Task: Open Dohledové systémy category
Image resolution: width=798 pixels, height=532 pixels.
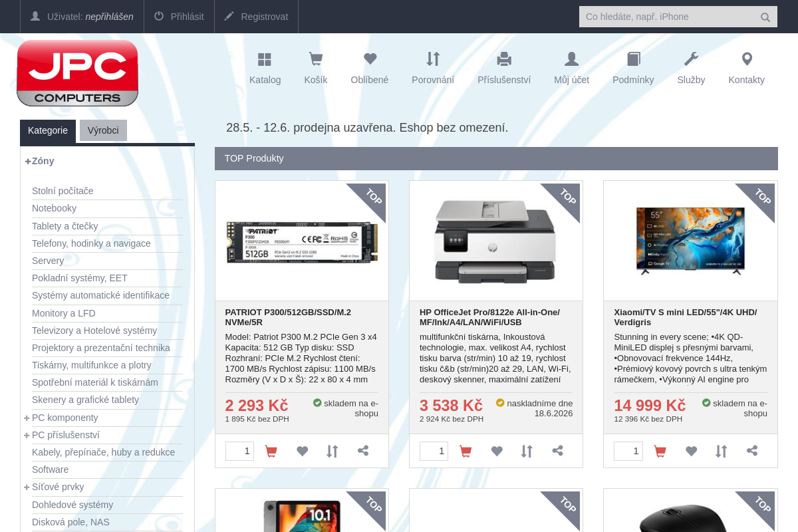Action: tap(72, 505)
